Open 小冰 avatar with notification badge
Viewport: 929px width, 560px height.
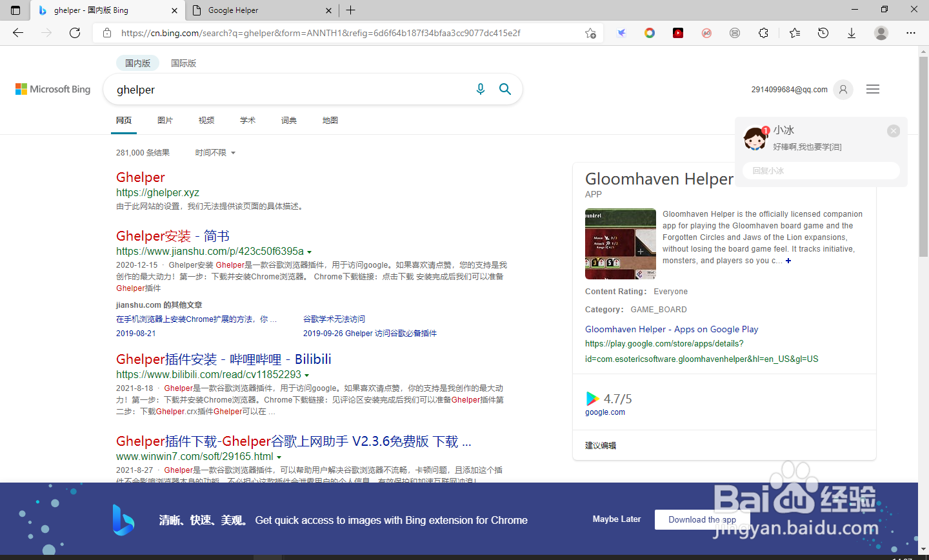(755, 139)
